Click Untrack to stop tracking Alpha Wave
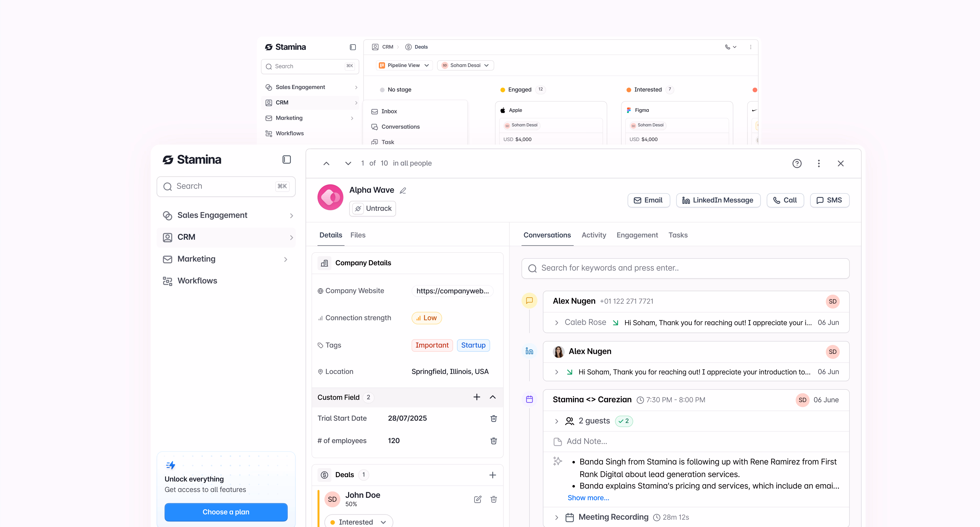 pyautogui.click(x=372, y=208)
